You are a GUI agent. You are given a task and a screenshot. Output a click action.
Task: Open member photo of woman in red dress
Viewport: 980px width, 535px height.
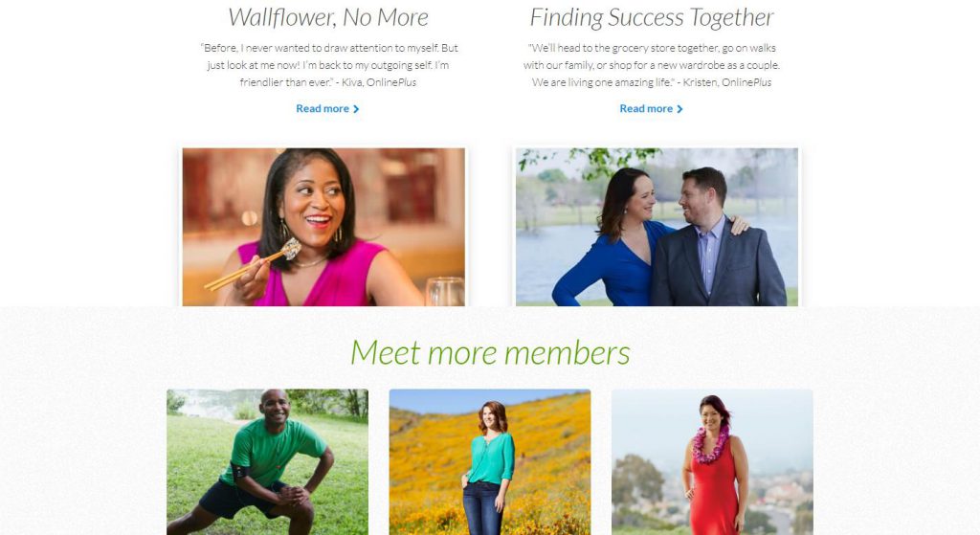712,462
